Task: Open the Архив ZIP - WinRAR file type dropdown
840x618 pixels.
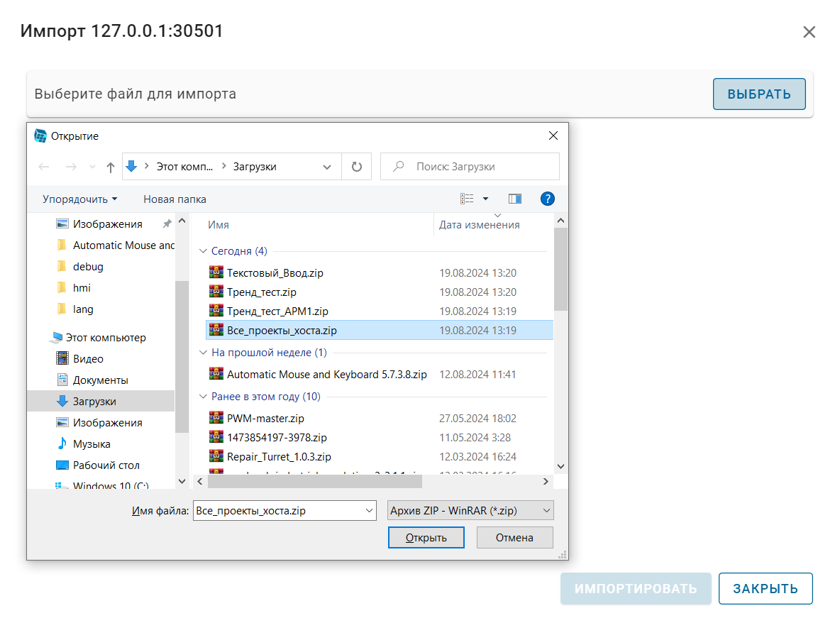Action: (x=470, y=510)
